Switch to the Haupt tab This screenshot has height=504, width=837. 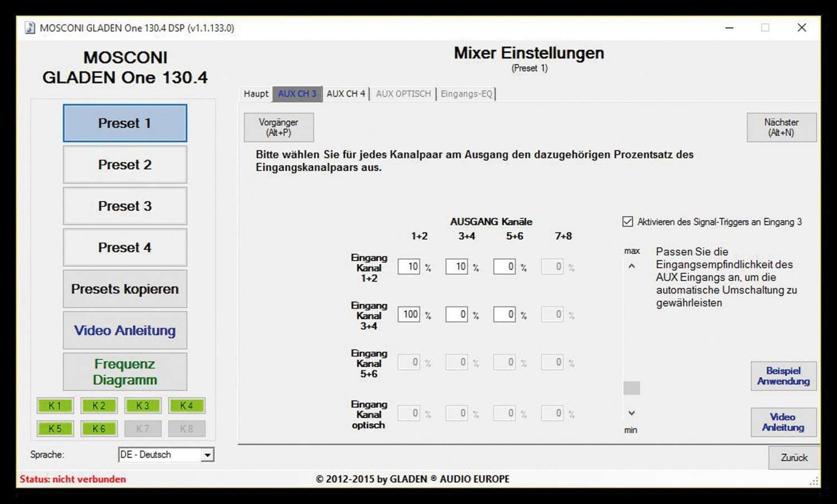click(256, 94)
